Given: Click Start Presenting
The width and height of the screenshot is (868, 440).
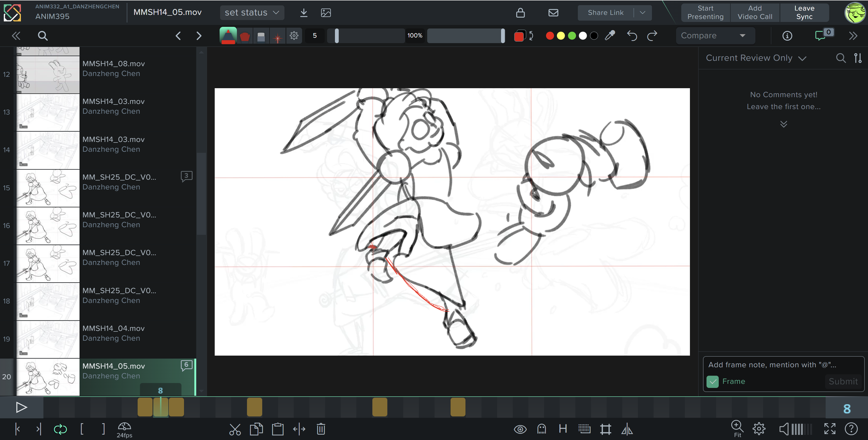Looking at the screenshot, I should 706,13.
